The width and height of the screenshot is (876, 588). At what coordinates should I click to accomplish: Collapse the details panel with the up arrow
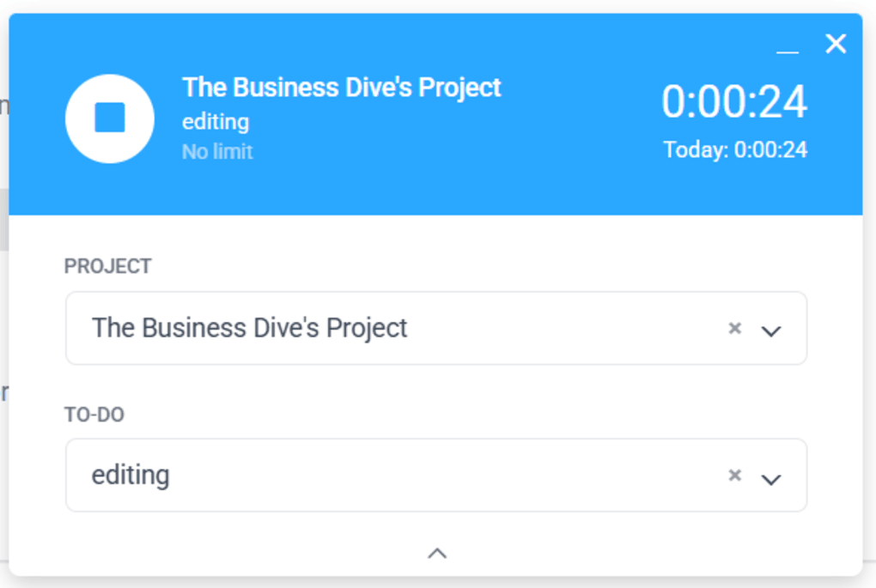(437, 553)
